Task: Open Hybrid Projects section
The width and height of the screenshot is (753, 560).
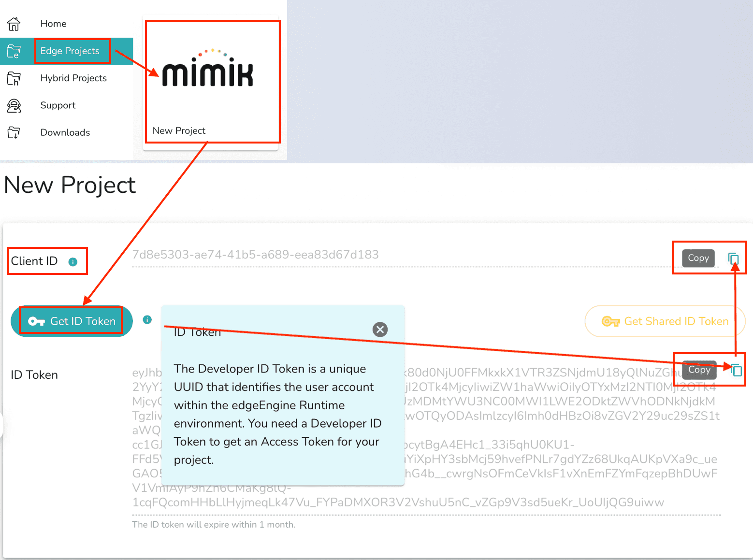Action: pyautogui.click(x=66, y=78)
